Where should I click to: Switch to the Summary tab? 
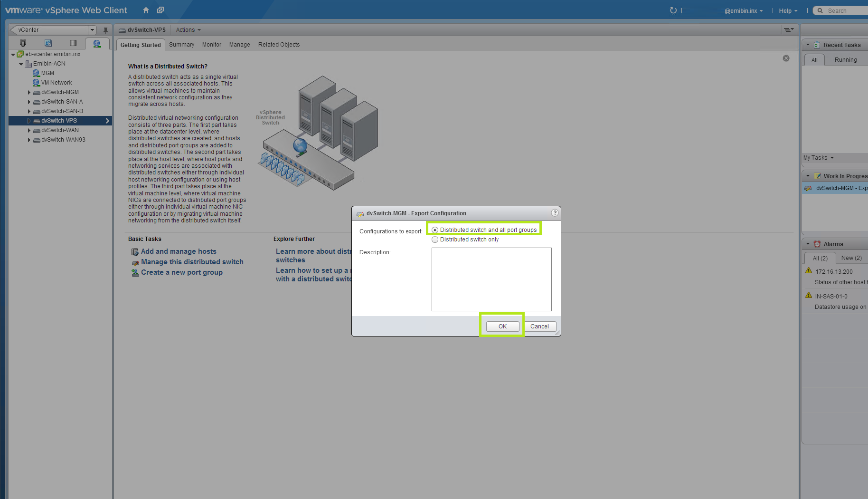(x=181, y=45)
